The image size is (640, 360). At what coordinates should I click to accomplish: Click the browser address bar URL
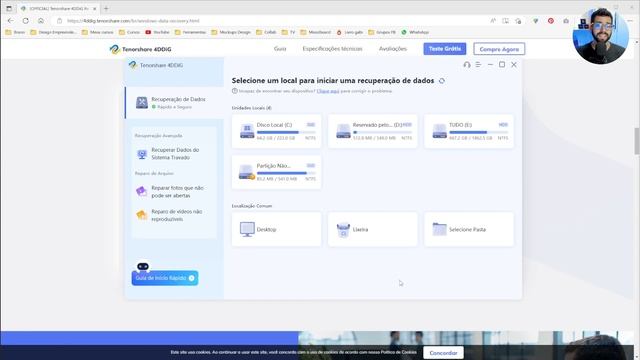tap(133, 20)
